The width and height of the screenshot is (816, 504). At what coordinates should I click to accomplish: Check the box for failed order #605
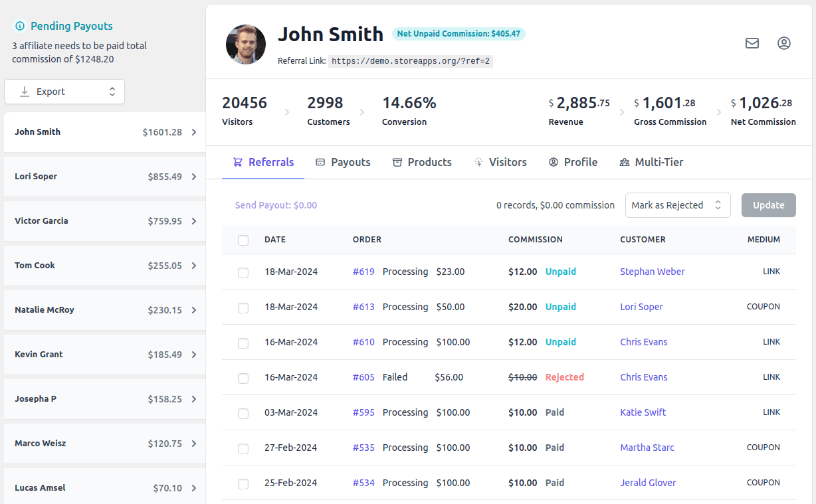pyautogui.click(x=243, y=378)
